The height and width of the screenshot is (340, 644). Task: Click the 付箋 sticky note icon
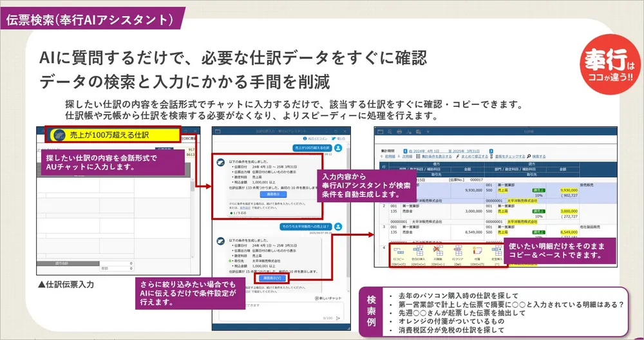pyautogui.click(x=477, y=250)
